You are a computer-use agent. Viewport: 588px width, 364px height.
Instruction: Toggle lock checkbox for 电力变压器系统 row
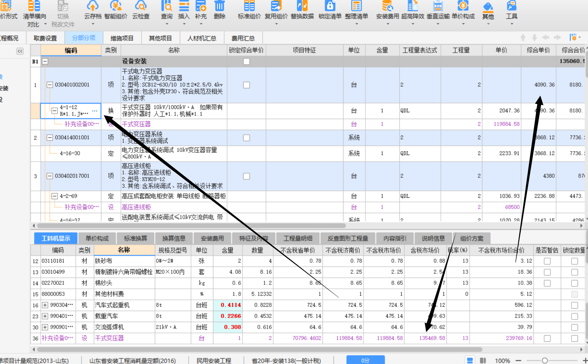coord(246,137)
